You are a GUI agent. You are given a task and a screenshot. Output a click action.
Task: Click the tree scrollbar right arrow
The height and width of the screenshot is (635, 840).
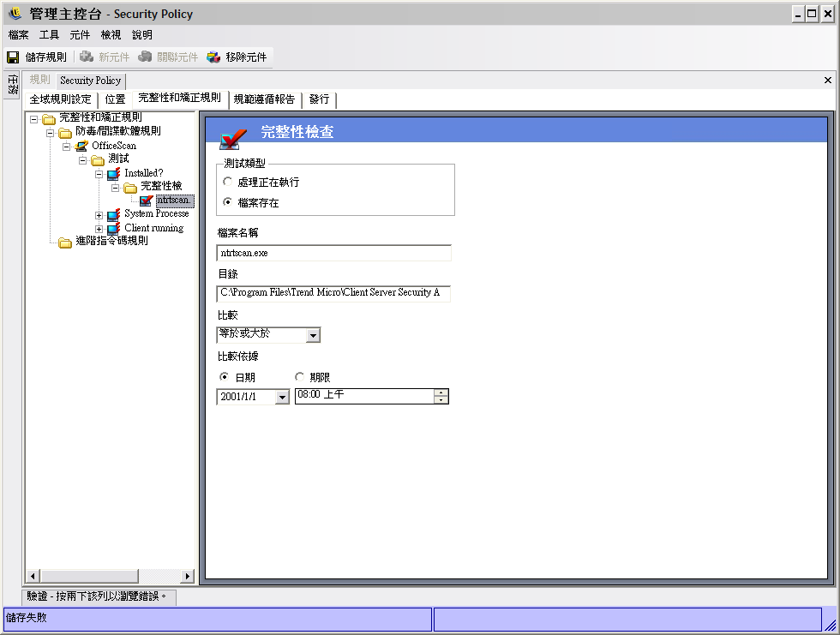click(x=187, y=576)
